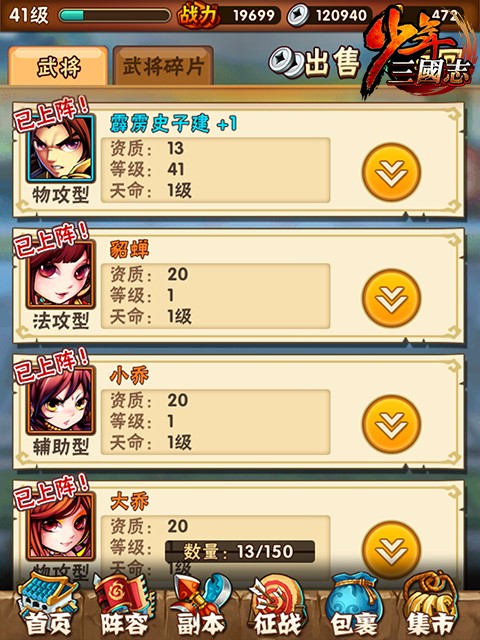This screenshot has width=480, height=640.
Task: Tap the silver coin currency icon
Action: (x=298, y=16)
